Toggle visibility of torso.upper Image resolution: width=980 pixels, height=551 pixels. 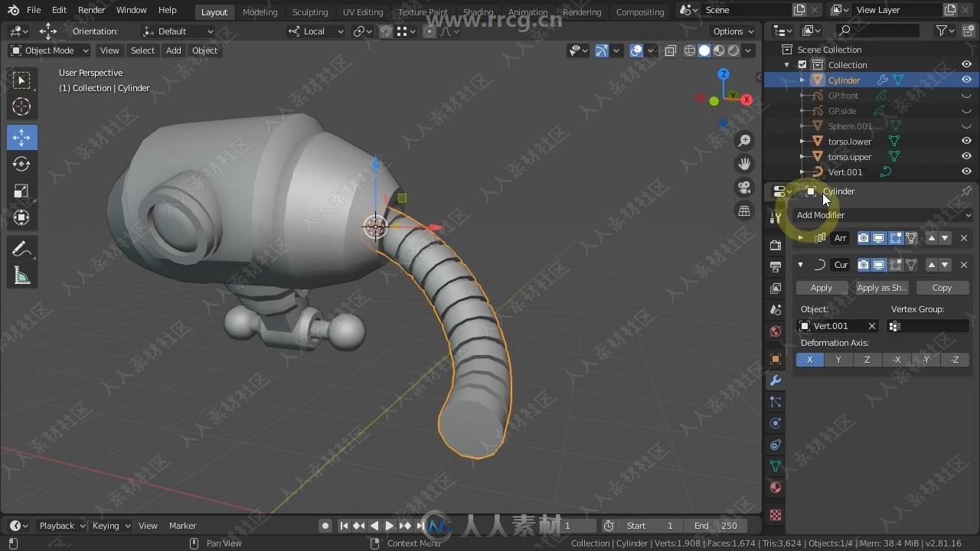(x=966, y=156)
